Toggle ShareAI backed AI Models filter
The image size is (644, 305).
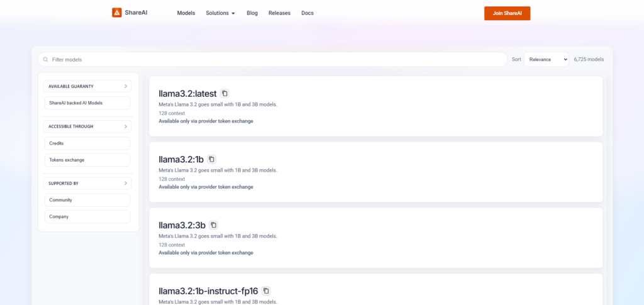pos(87,103)
